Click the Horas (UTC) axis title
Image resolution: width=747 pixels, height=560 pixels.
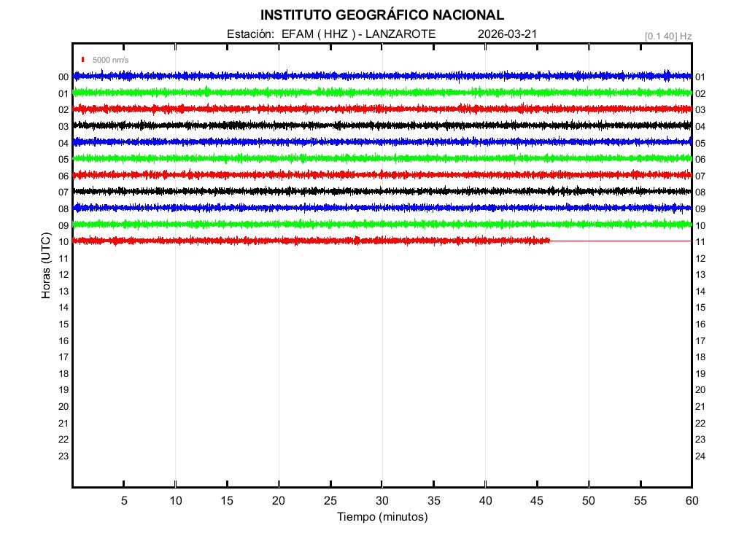[46, 266]
